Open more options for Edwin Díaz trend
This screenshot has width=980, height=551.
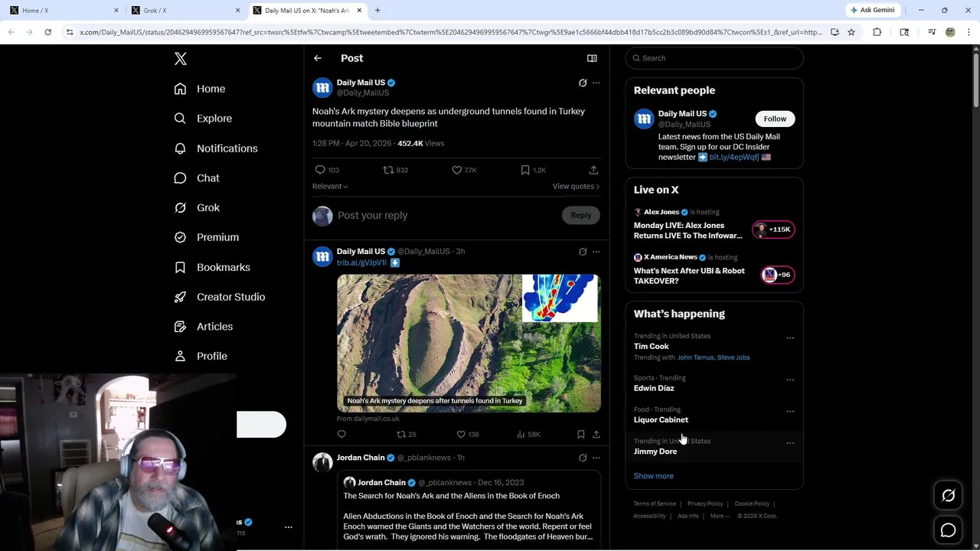pyautogui.click(x=790, y=380)
